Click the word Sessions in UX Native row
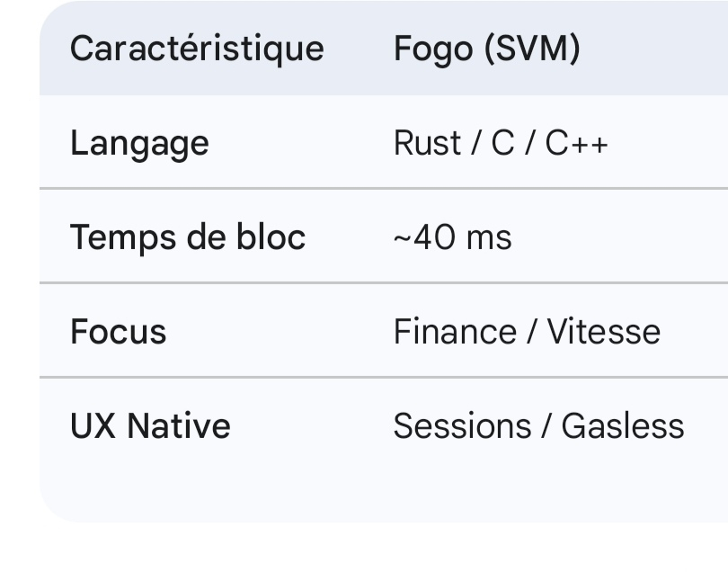The height and width of the screenshot is (572, 728). coord(462,425)
